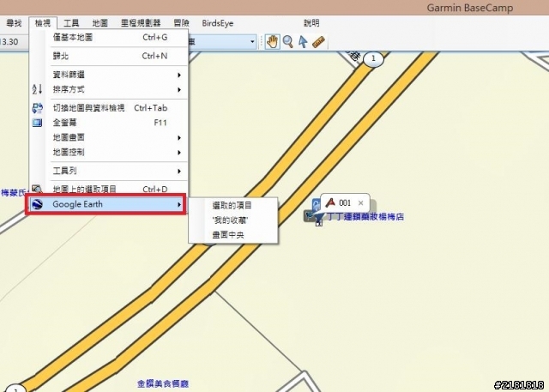The width and height of the screenshot is (549, 392).
Task: Click the full screen icon in menu
Action: (x=37, y=123)
